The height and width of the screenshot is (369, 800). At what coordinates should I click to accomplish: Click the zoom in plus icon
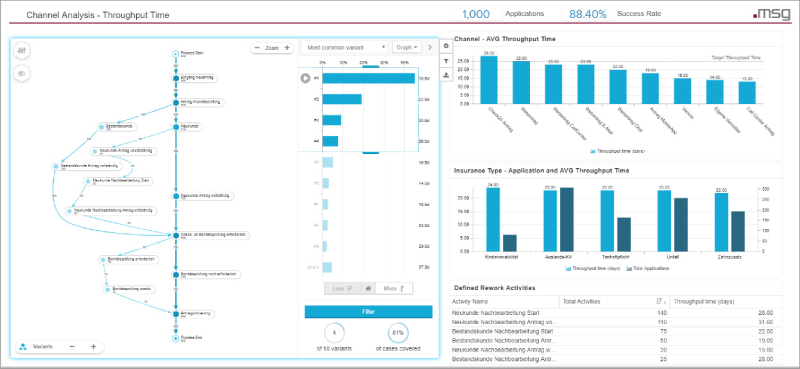pyautogui.click(x=287, y=47)
